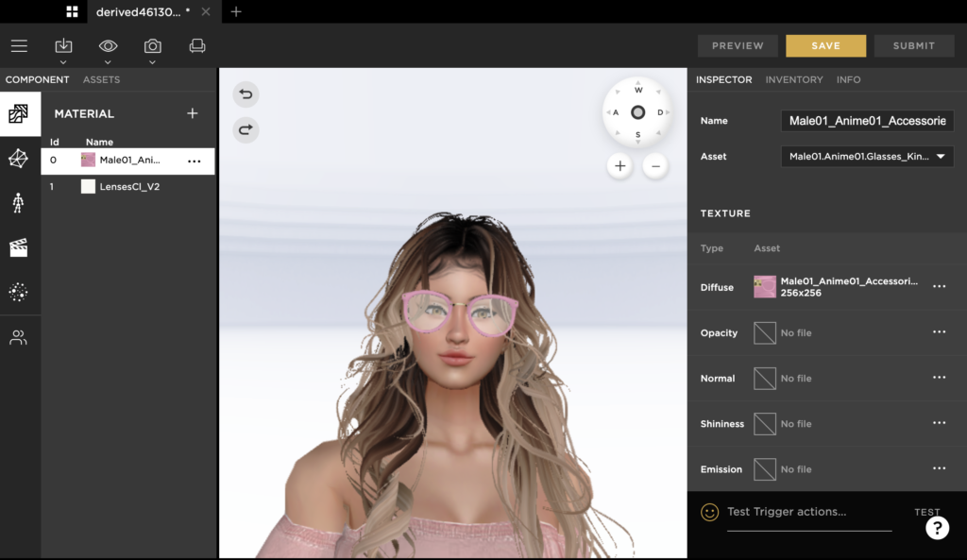Click the SAVE button
Screen dimensions: 967x560
825,44
